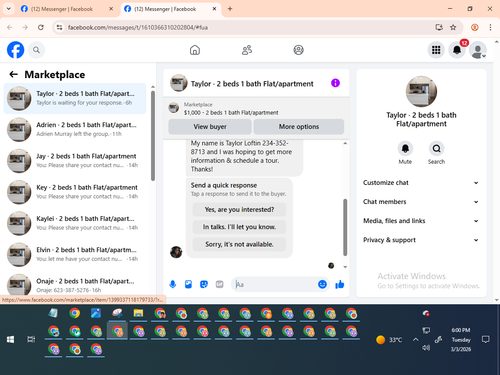Open the account profile avatar menu
The height and width of the screenshot is (375, 500).
tap(478, 50)
